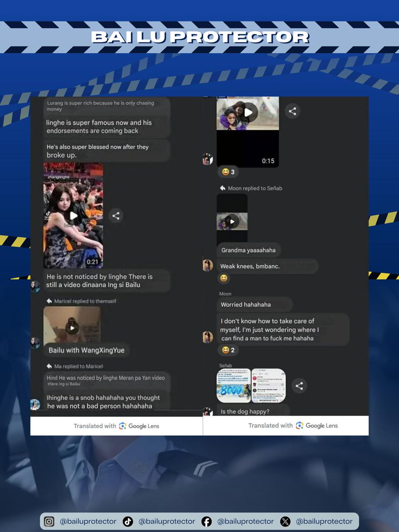Click the TikTok icon in the footer

point(129,521)
